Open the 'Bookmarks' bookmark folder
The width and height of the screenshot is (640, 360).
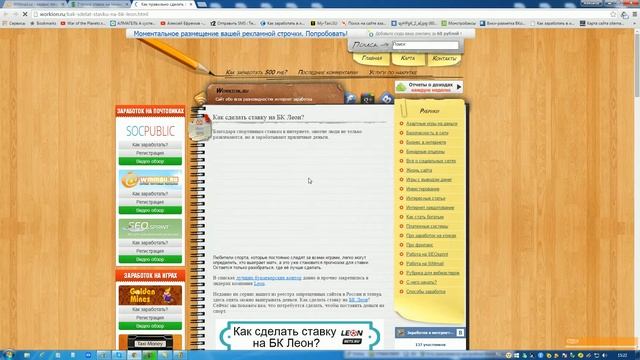(x=43, y=23)
